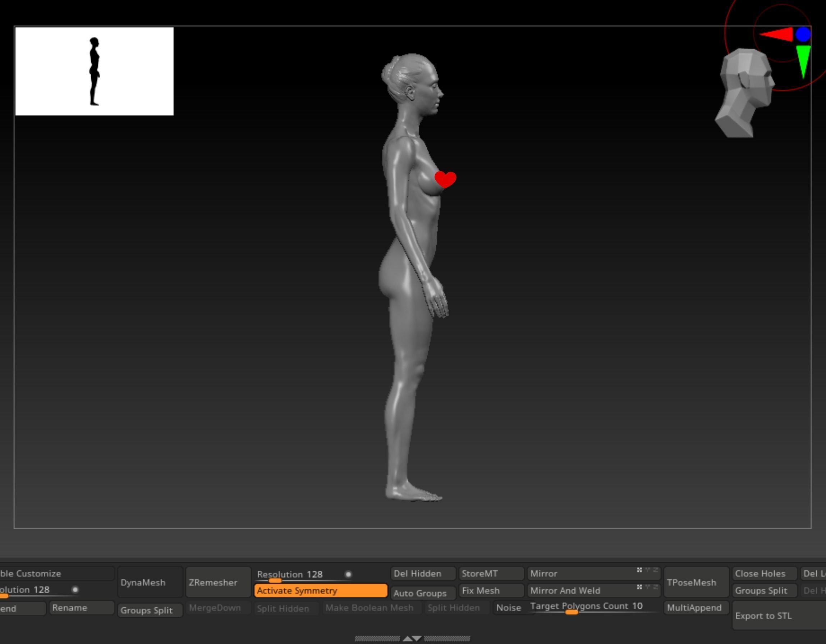Click the green Y-axis cone in CamView
Screen dimensions: 826x644
(803, 61)
